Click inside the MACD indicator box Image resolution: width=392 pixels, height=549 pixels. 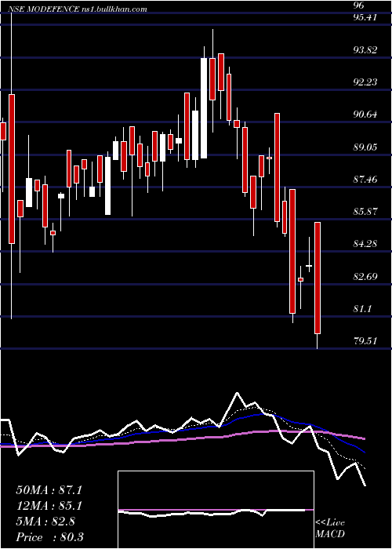pos(216,510)
